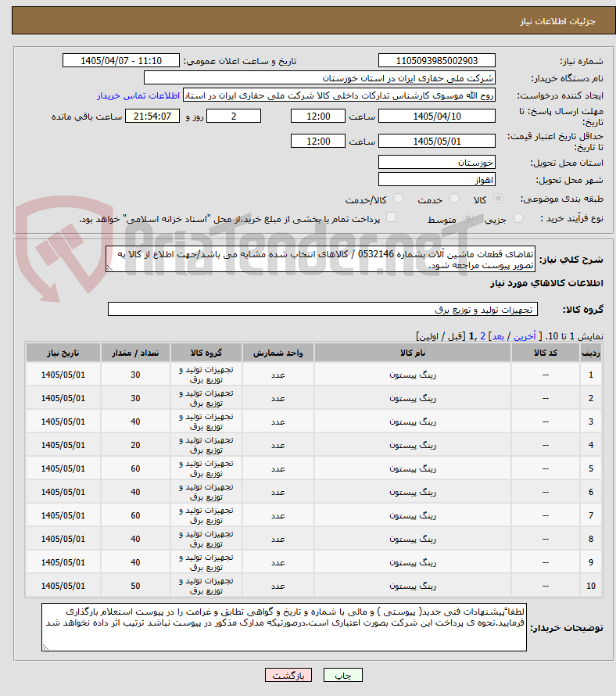The image size is (616, 696).
Task: Click quantity 50 in row 10
Action: click(x=135, y=586)
